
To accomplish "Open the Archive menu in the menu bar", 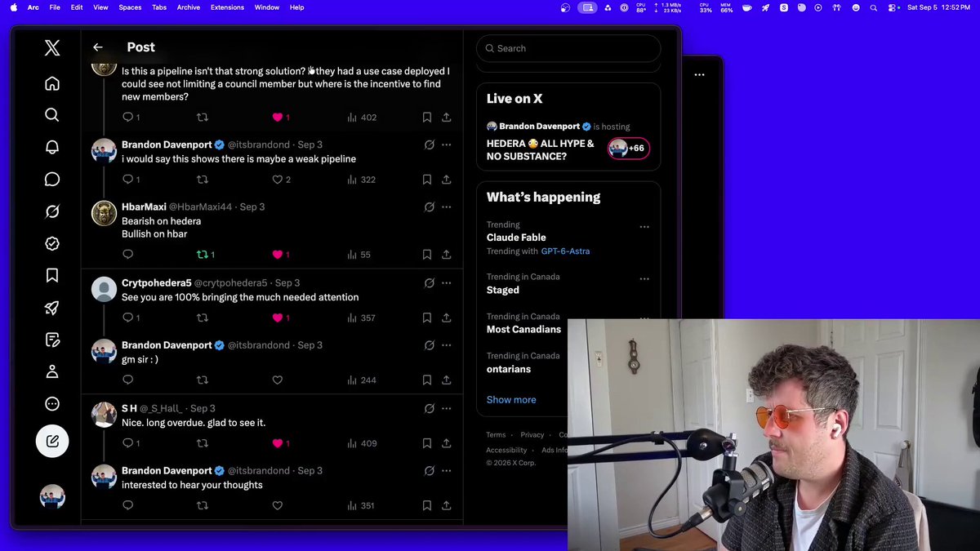I will click(189, 7).
